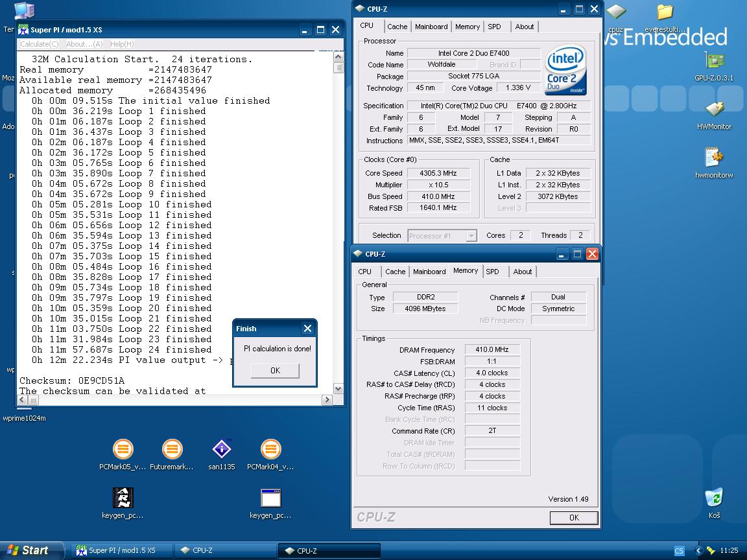Click OK button in CPU-Z Memory window

[x=574, y=518]
